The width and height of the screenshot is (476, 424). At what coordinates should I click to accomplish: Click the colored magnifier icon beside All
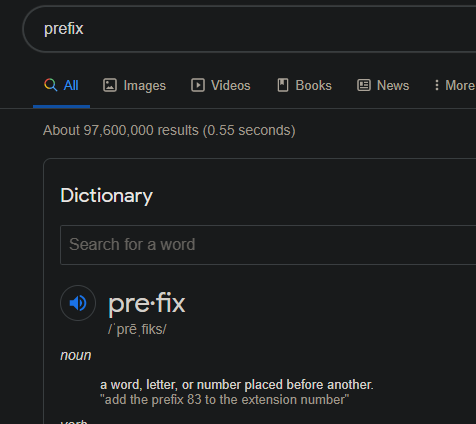(51, 85)
